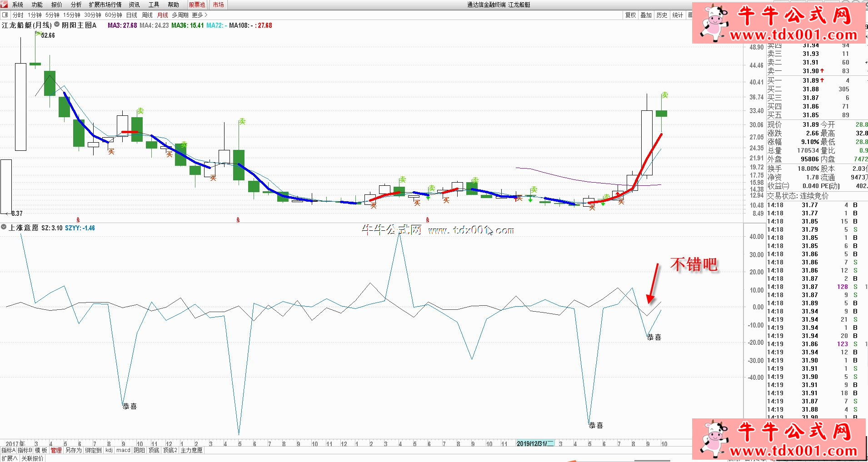Open the 分析 menu

(x=76, y=5)
